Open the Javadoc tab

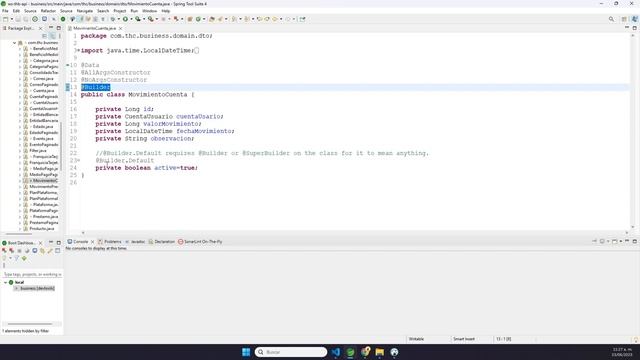point(135,242)
